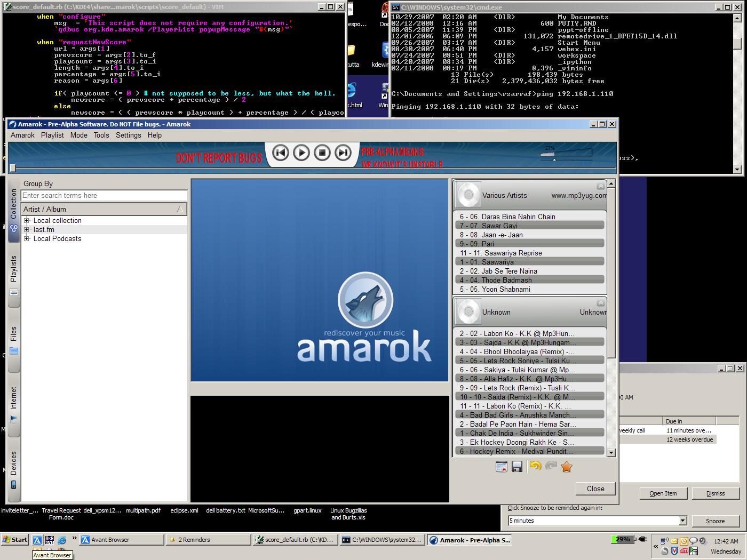Launch Avant Browser from quick launch

pos(37,540)
